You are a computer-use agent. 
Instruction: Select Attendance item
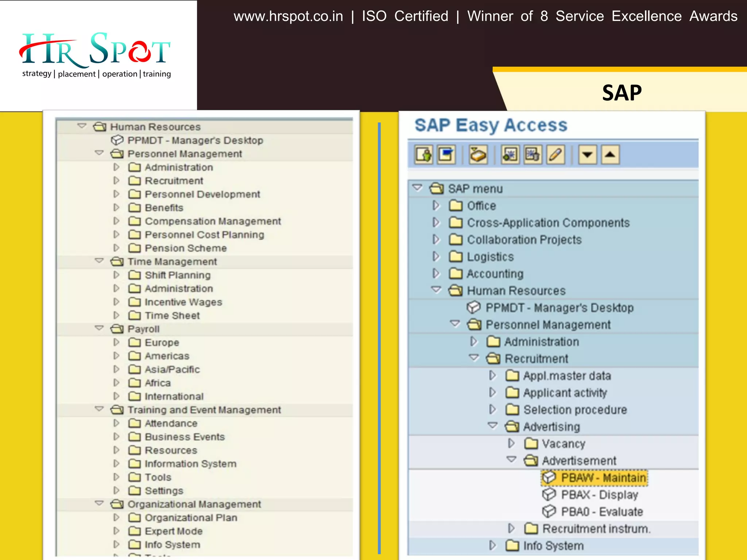pyautogui.click(x=171, y=423)
